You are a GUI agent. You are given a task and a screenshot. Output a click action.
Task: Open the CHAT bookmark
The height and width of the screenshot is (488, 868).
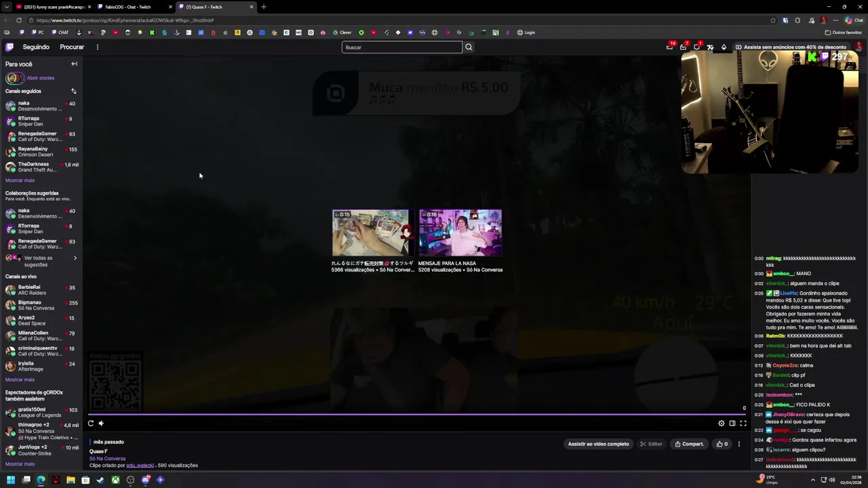point(61,33)
